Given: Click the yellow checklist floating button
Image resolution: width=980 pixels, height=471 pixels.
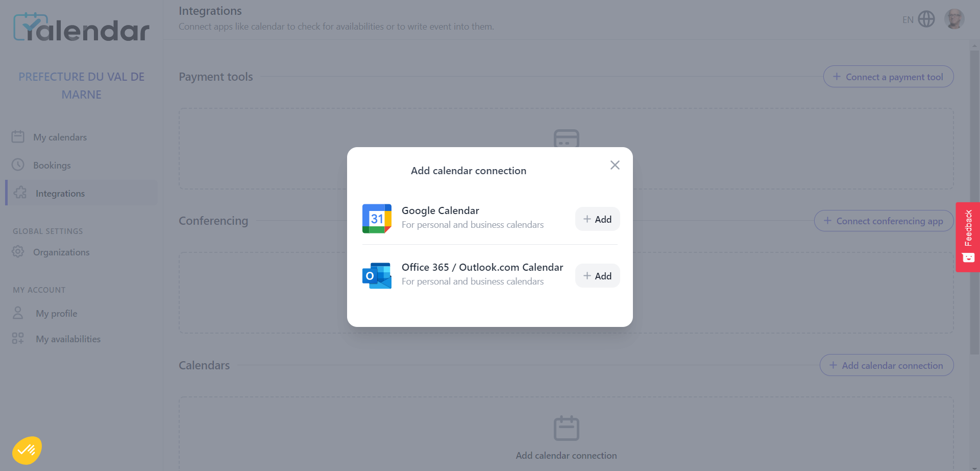Looking at the screenshot, I should tap(27, 450).
